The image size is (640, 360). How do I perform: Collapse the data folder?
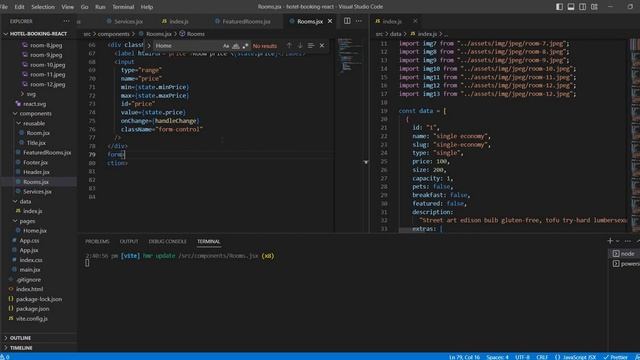point(25,201)
